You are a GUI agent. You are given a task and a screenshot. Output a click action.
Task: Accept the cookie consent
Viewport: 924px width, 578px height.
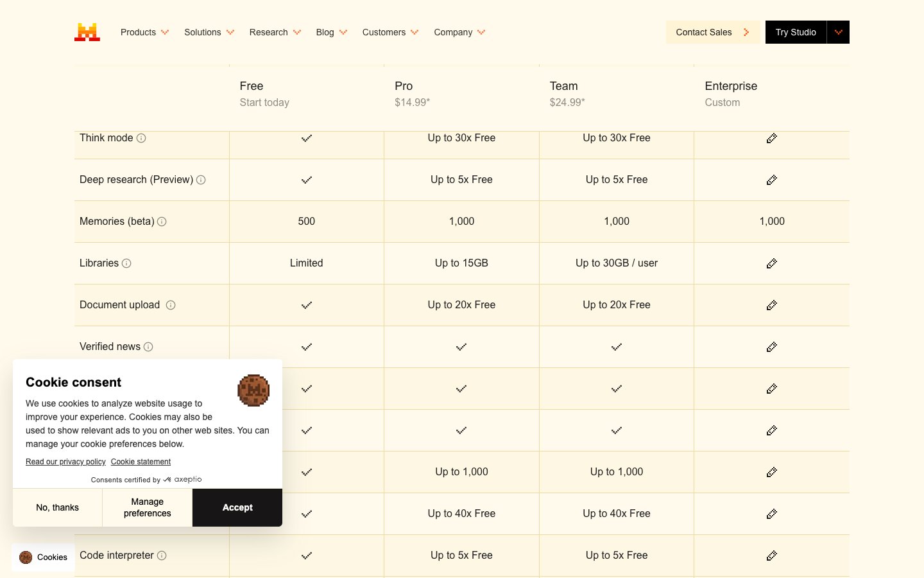pyautogui.click(x=237, y=507)
